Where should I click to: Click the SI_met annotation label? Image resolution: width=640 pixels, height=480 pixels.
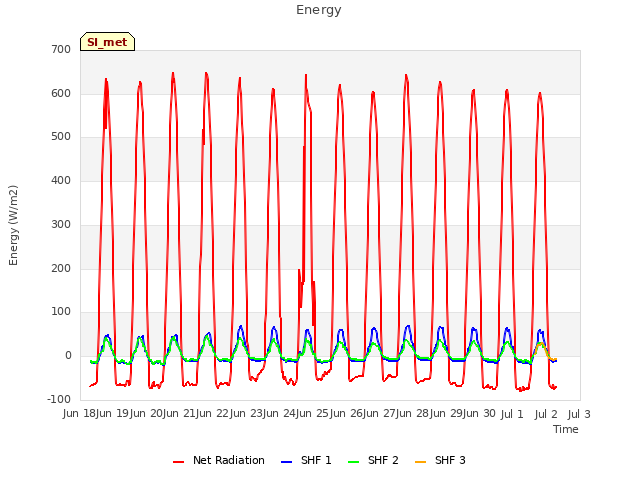107,42
